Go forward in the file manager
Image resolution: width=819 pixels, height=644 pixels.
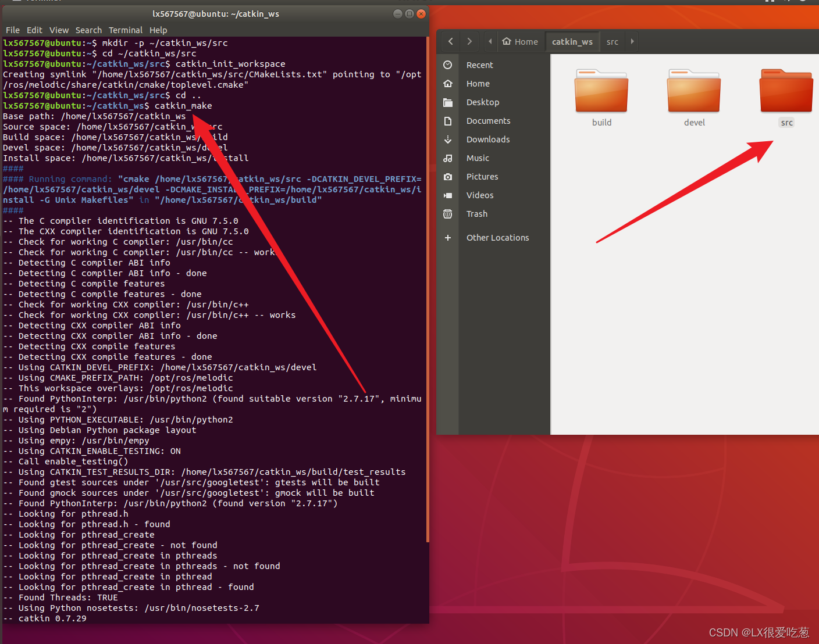click(469, 41)
